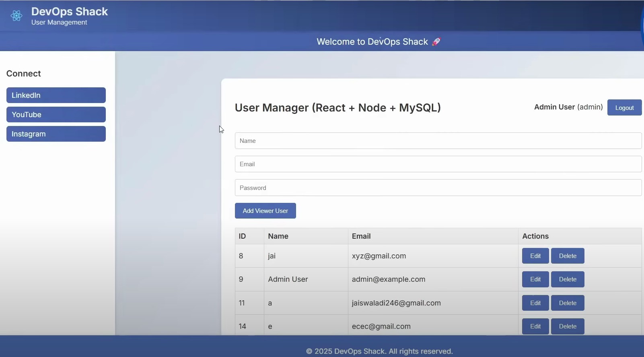Click the DevOps Shack header title
Screen dimensions: 644x357
pos(70,12)
